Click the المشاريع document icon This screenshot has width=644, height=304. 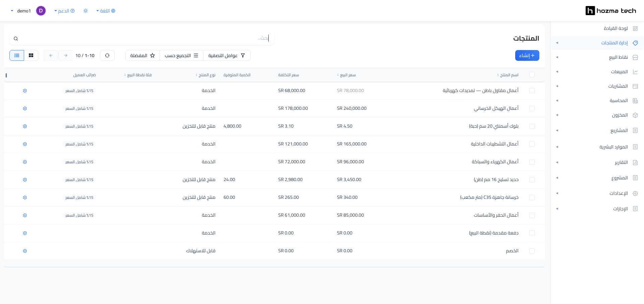pos(635,130)
